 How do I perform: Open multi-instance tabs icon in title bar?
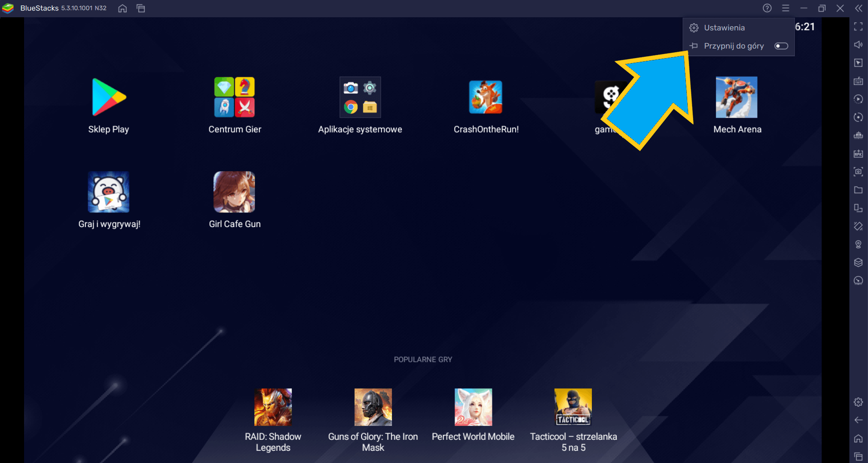141,8
